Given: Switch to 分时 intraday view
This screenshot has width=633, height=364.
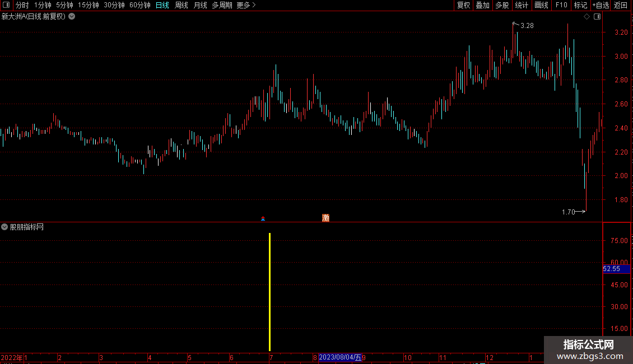Looking at the screenshot, I should tap(22, 5).
